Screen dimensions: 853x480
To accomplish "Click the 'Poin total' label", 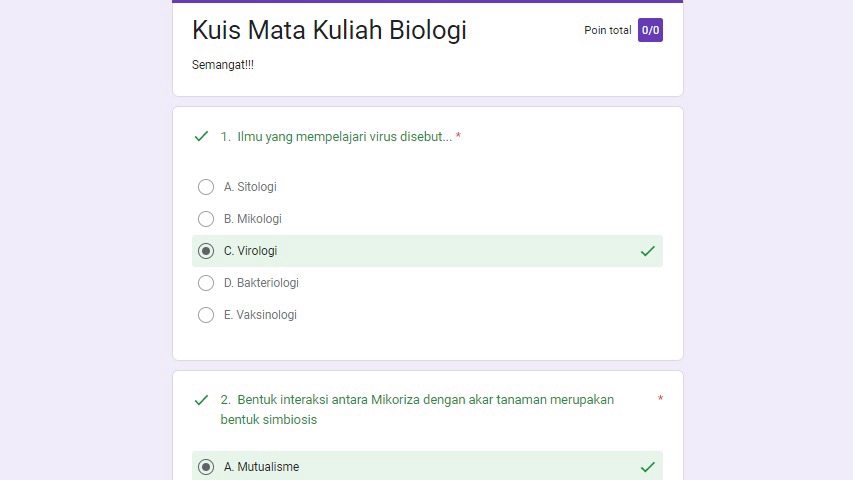I will (x=607, y=31).
